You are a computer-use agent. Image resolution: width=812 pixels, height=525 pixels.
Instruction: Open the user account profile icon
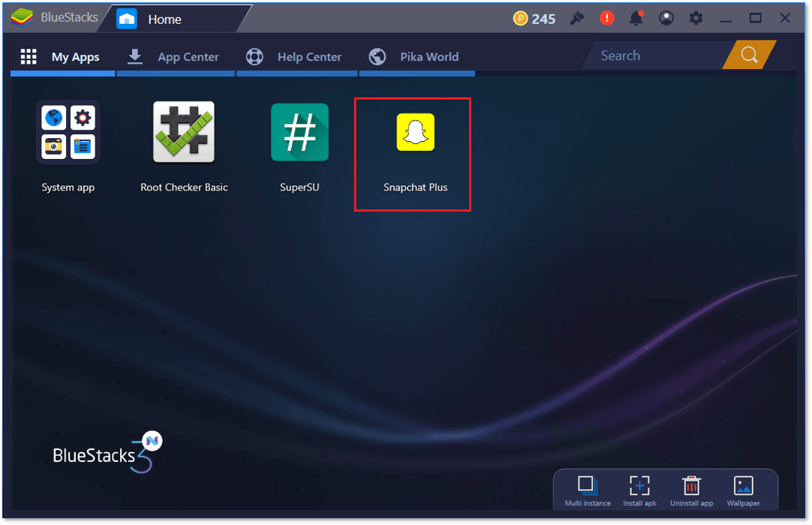click(x=666, y=18)
